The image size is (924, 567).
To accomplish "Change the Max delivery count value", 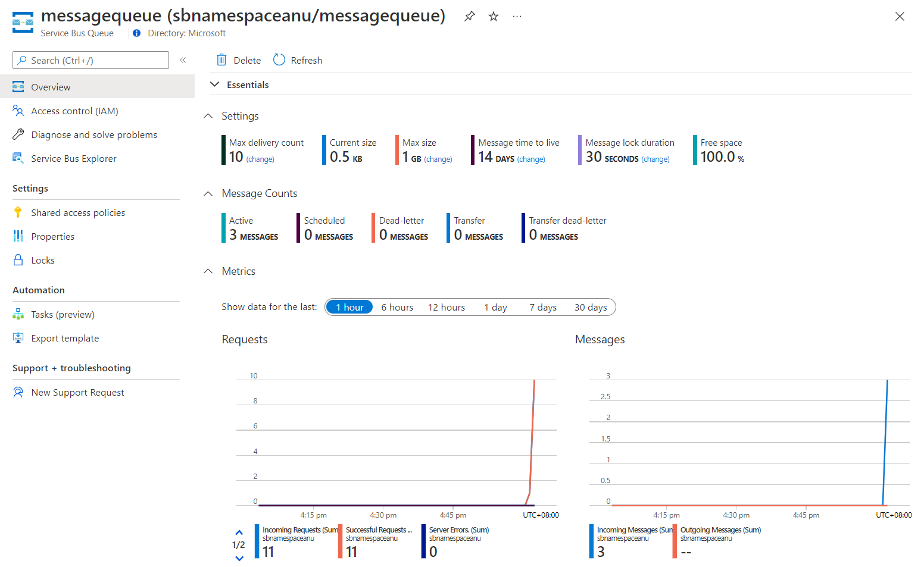I will coord(260,159).
